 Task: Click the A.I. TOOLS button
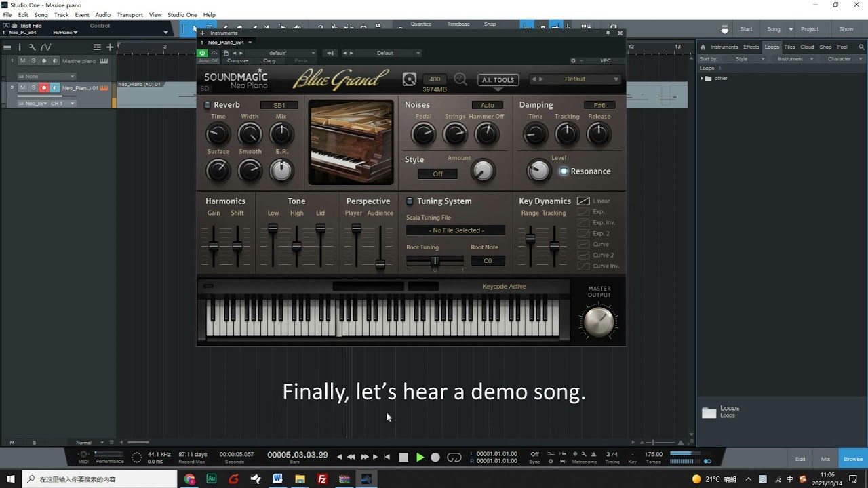pyautogui.click(x=498, y=80)
